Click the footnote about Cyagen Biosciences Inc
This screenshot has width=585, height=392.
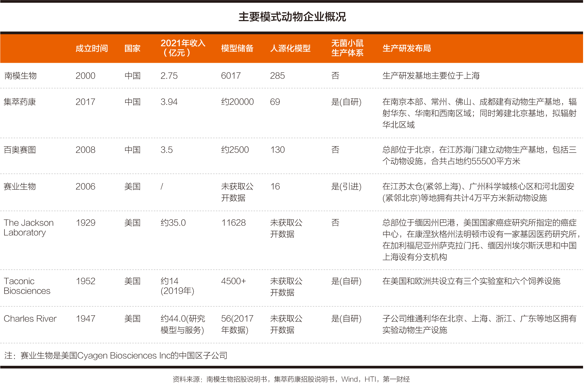116,355
